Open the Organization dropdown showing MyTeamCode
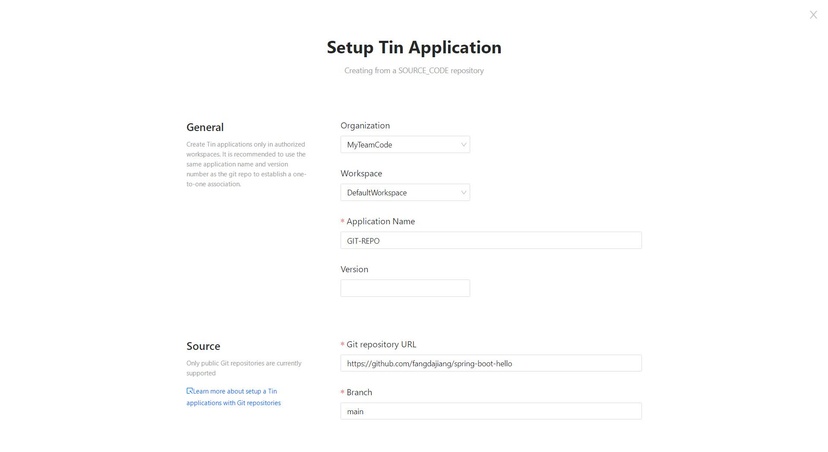The width and height of the screenshot is (828, 452). pyautogui.click(x=405, y=145)
